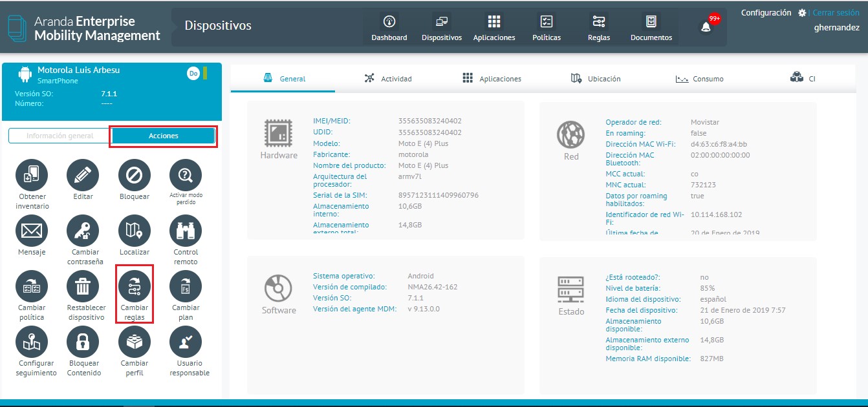
Task: Click the Cambiar perfil icon
Action: [x=135, y=342]
